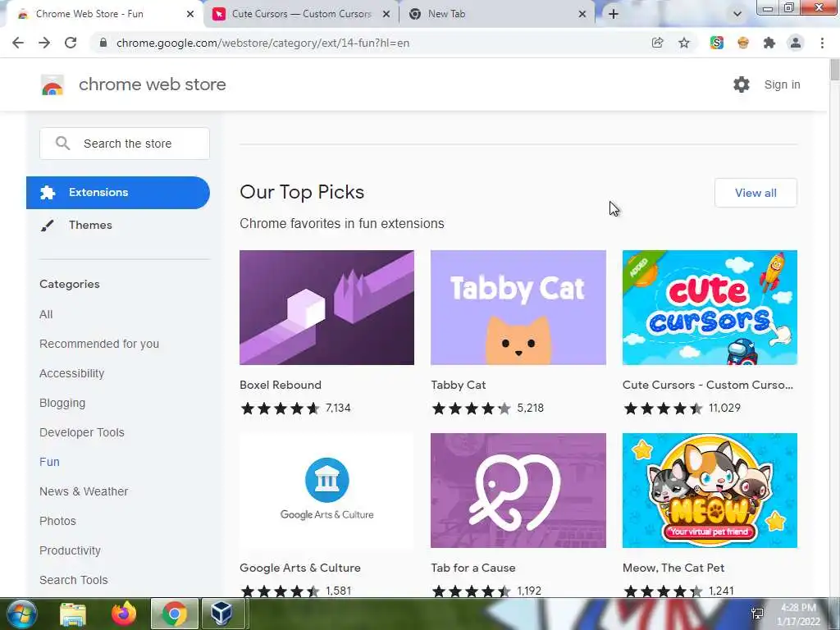Click the Tabby Cat title text
840x630 pixels.
coord(458,385)
